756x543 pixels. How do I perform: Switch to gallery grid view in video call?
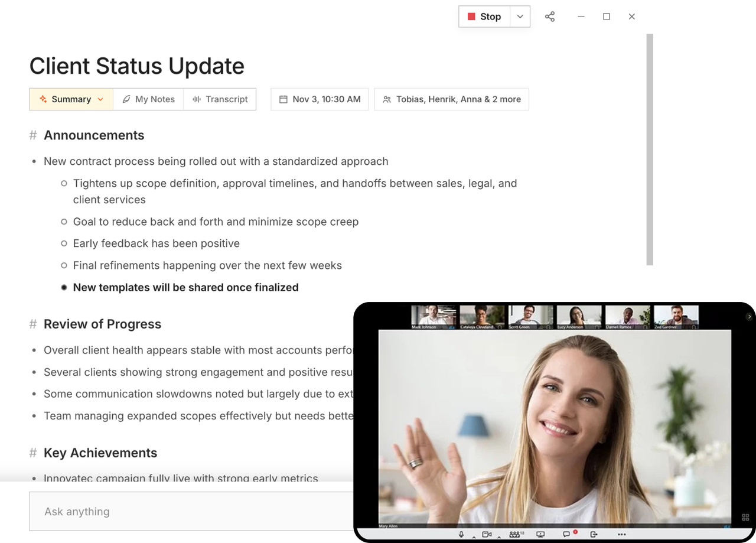tap(745, 517)
